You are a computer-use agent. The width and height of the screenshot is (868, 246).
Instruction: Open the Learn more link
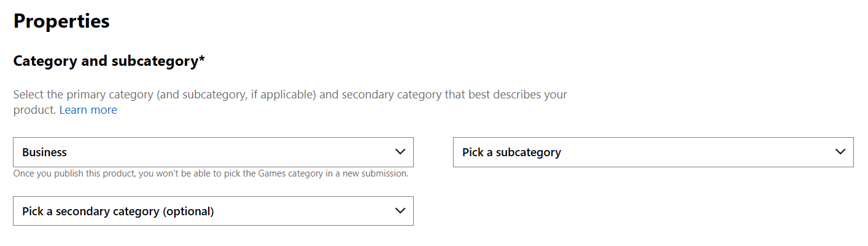coord(88,110)
